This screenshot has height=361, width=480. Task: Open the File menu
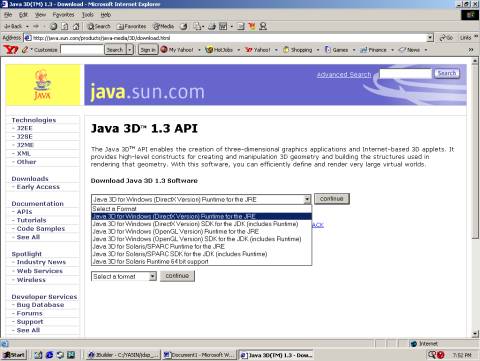coord(8,15)
